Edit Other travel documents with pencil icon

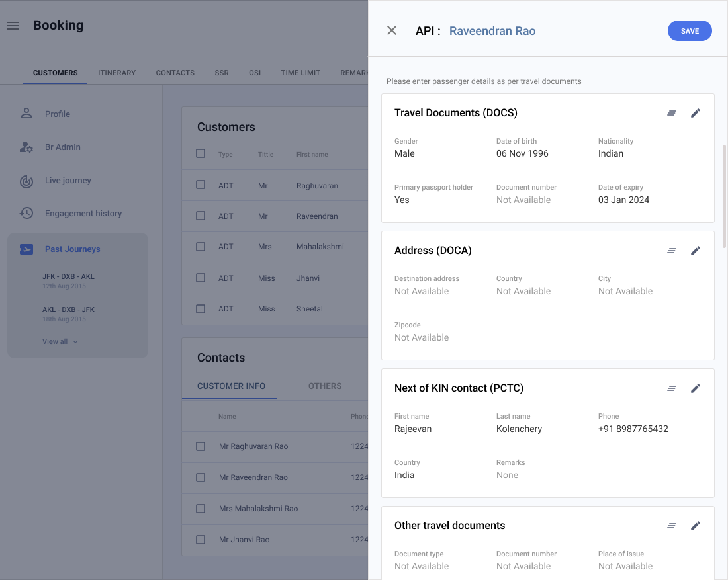click(x=695, y=526)
